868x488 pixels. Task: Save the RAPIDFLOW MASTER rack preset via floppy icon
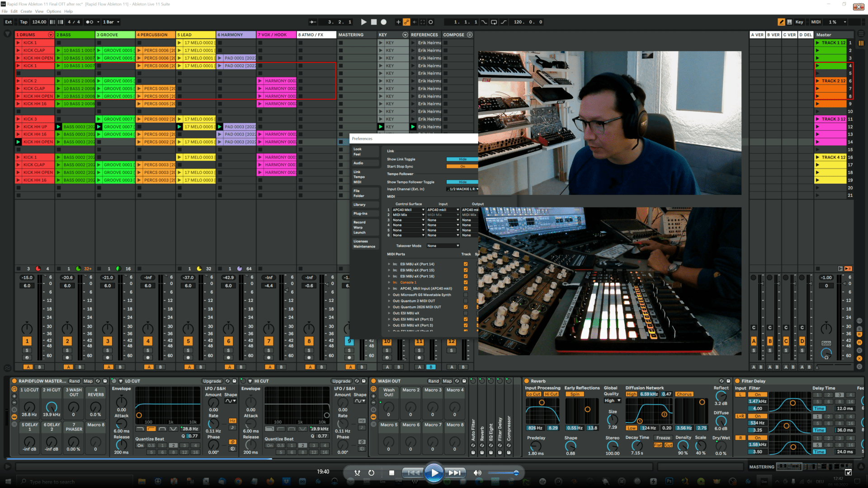tap(105, 381)
